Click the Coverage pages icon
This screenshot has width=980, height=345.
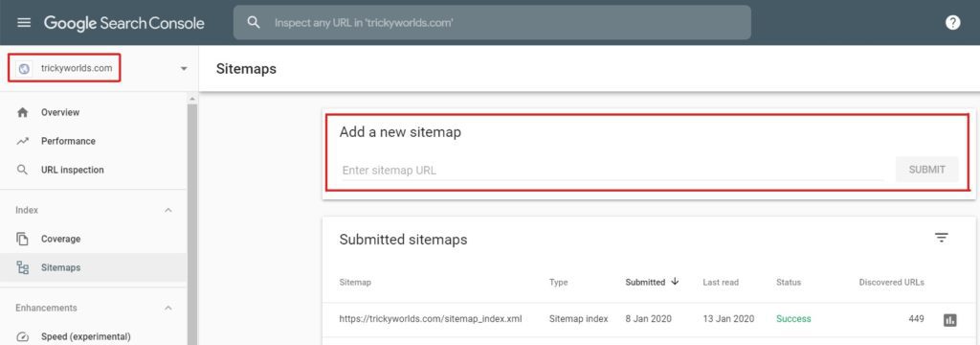coord(23,240)
